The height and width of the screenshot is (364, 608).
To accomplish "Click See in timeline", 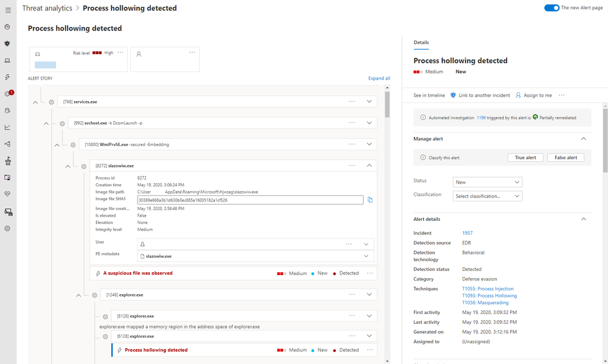I will tap(429, 96).
